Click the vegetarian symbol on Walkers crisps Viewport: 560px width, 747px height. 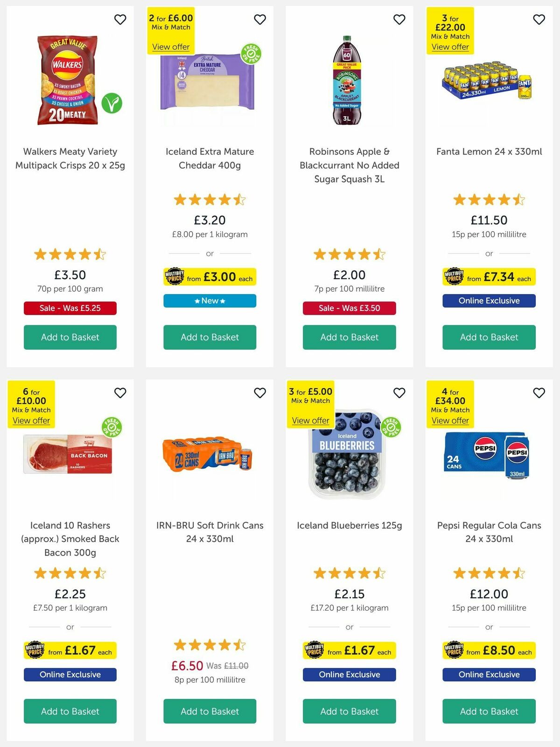[112, 104]
